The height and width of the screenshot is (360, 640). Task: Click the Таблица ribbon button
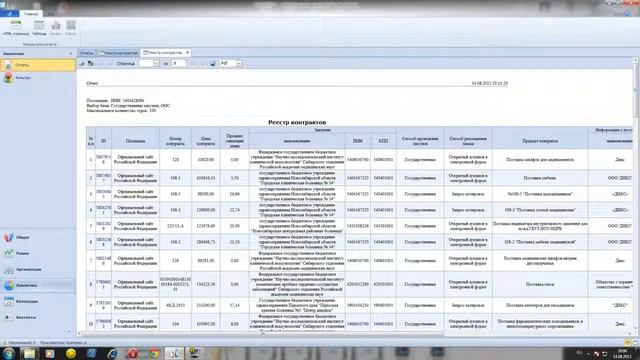pos(39,28)
